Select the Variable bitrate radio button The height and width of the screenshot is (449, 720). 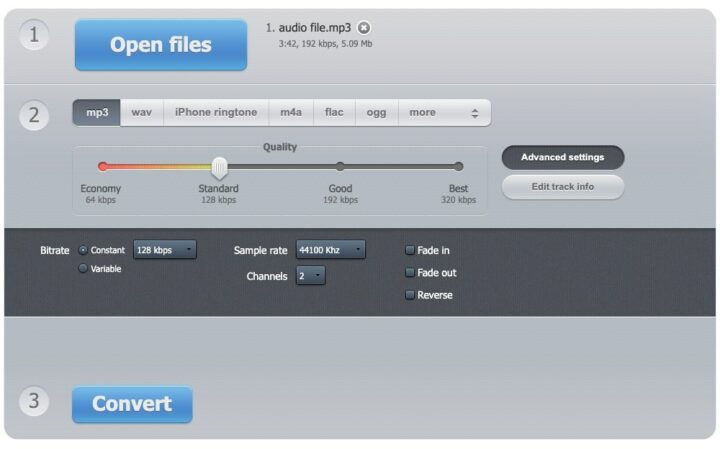coord(83,269)
